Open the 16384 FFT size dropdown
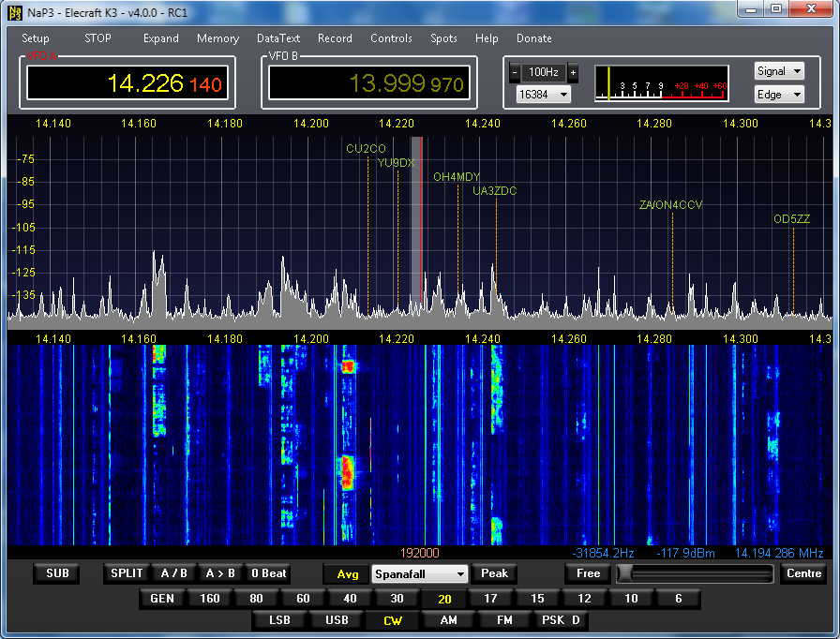This screenshot has height=639, width=840. [x=543, y=95]
